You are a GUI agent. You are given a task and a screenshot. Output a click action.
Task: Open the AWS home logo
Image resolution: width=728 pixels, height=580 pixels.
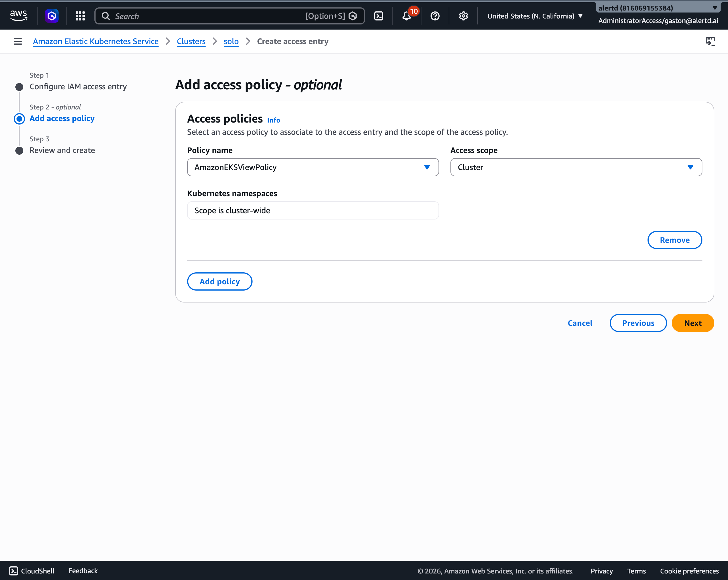(18, 16)
